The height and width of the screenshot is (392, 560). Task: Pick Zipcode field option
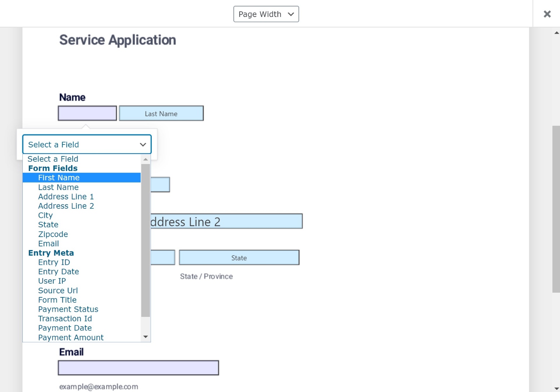coord(53,234)
